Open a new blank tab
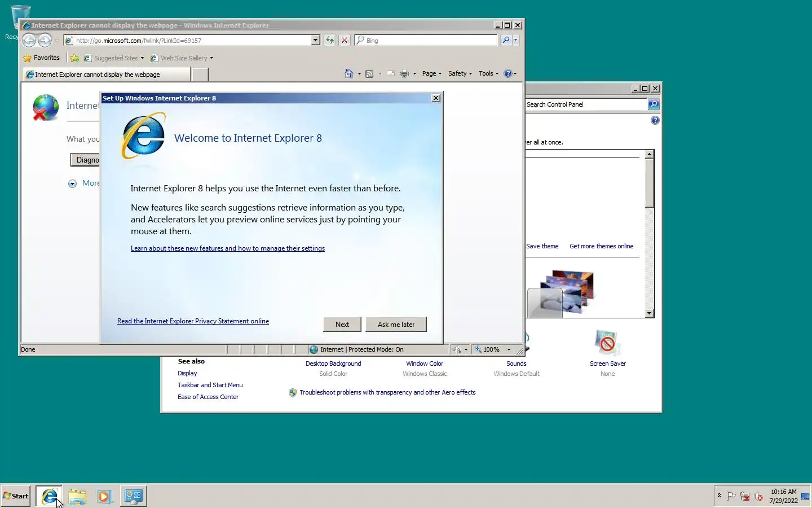812x508 pixels. coord(200,75)
